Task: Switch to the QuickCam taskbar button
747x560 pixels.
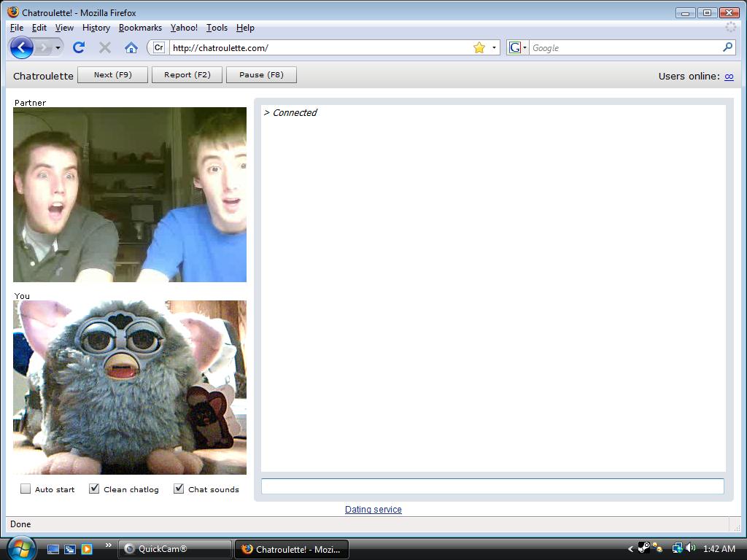Action: 174,549
